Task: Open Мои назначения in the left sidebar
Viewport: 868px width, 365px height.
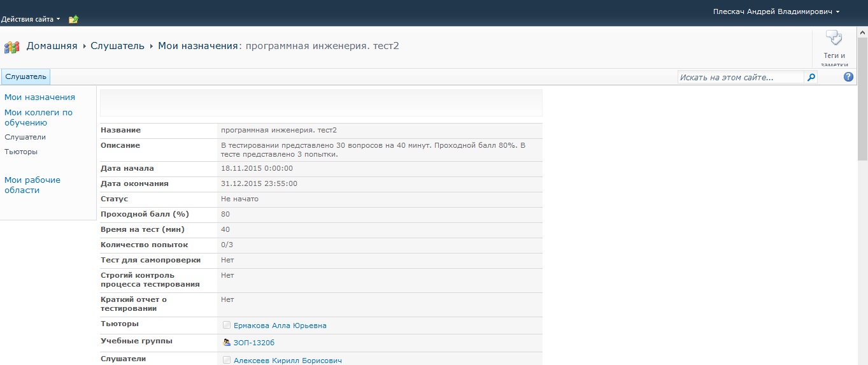Action: coord(39,97)
